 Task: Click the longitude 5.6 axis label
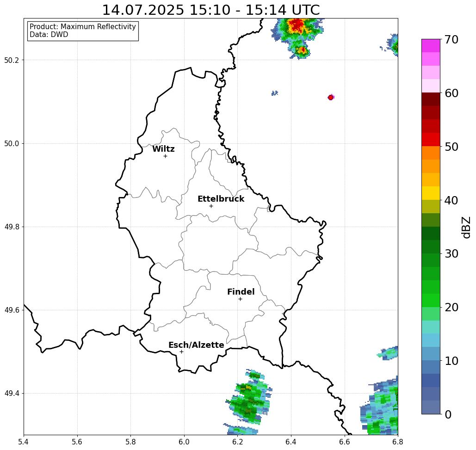tap(77, 442)
